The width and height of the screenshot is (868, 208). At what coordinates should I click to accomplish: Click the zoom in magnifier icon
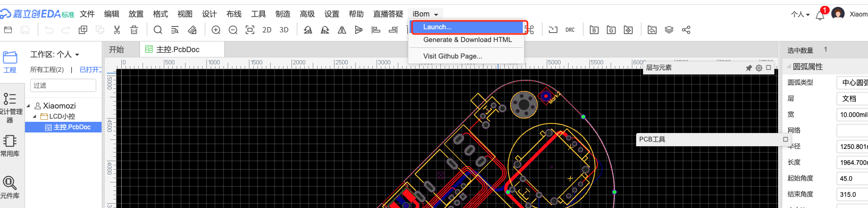coord(216,30)
